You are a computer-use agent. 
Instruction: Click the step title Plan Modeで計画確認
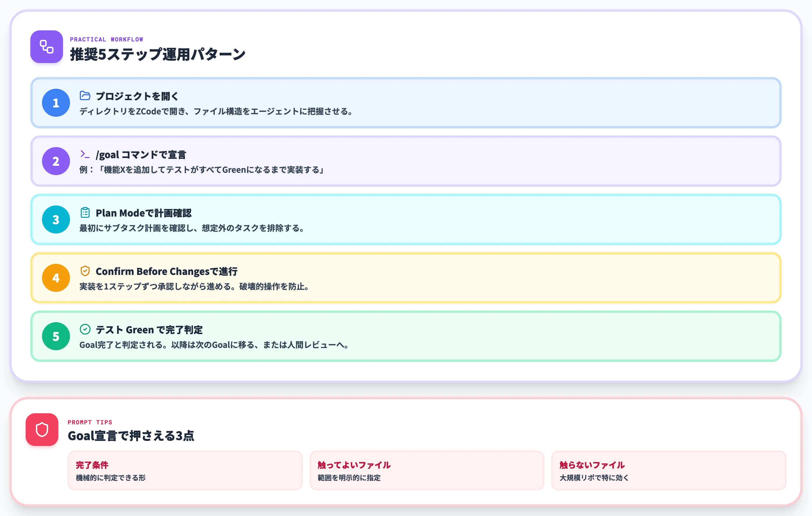144,213
